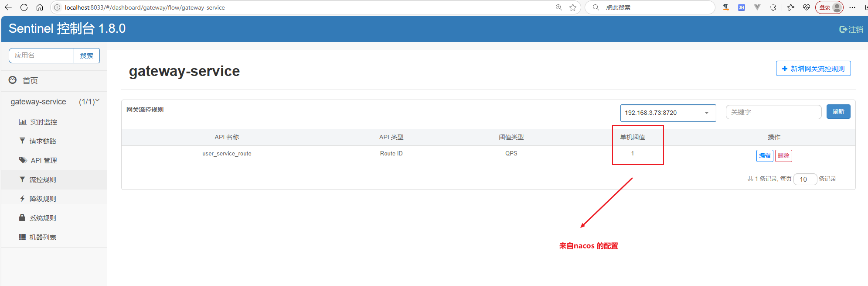Click the 登录 profile button
868x286 pixels.
[830, 7]
